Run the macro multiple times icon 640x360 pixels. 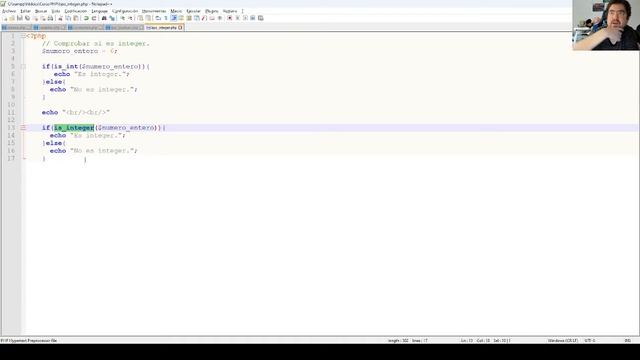[253, 18]
